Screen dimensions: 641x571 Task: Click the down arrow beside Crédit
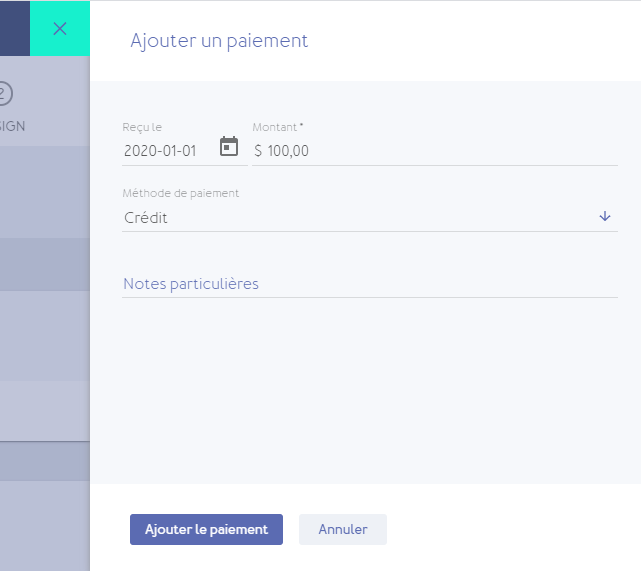604,216
